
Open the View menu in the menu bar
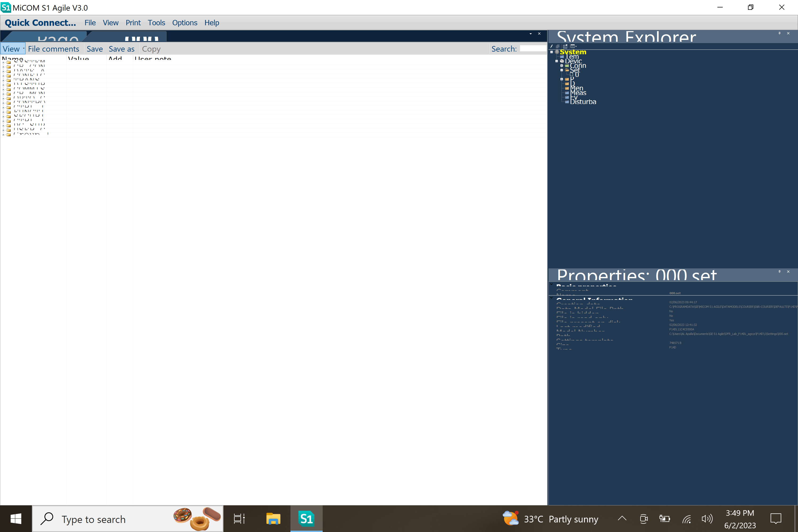tap(111, 23)
